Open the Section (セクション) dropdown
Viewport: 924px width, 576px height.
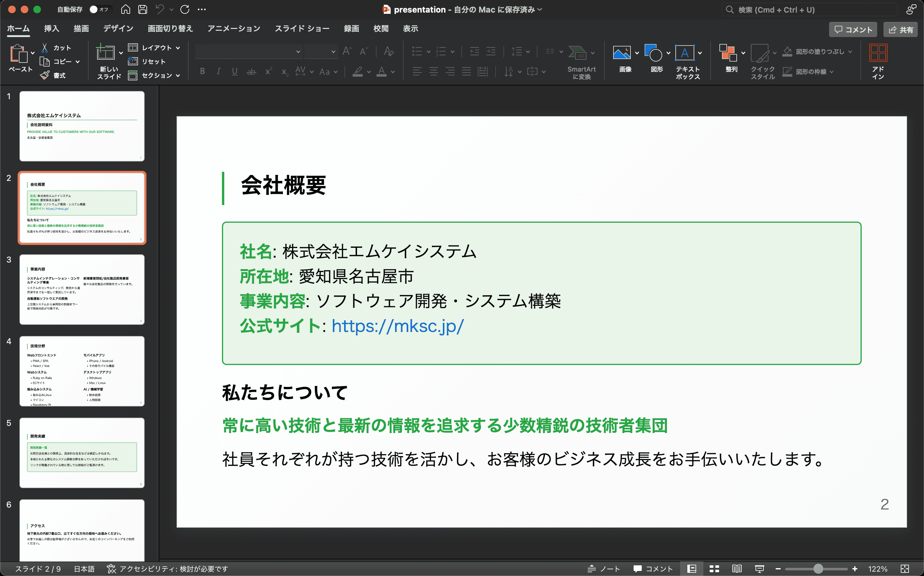pyautogui.click(x=154, y=75)
